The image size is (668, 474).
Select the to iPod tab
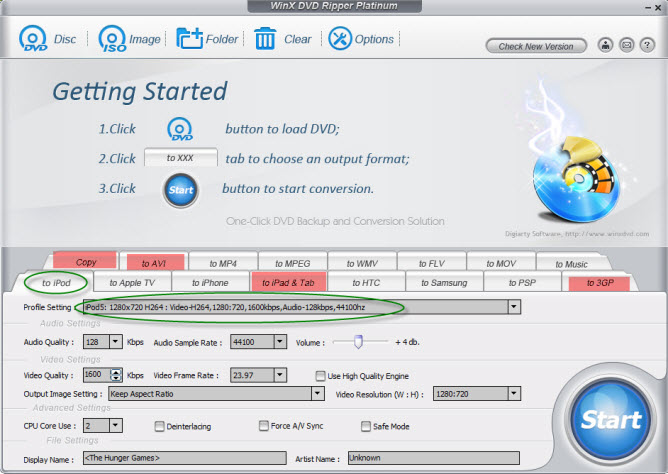(56, 282)
